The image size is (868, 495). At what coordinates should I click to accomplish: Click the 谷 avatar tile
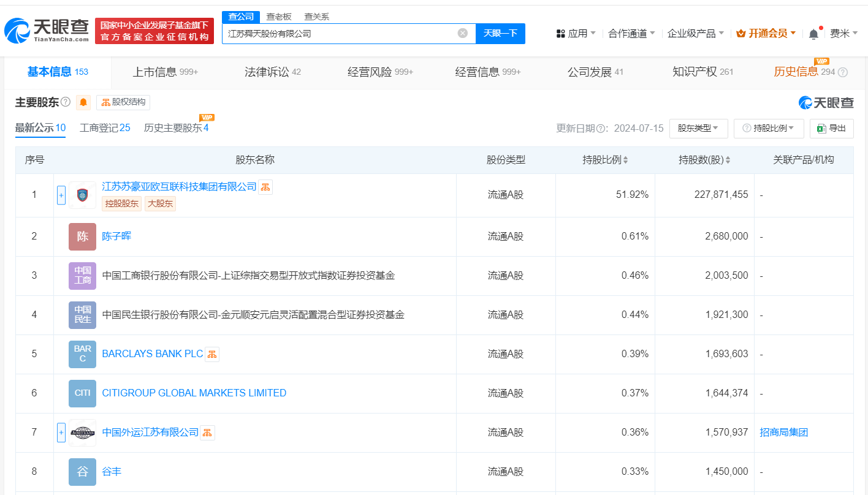82,472
